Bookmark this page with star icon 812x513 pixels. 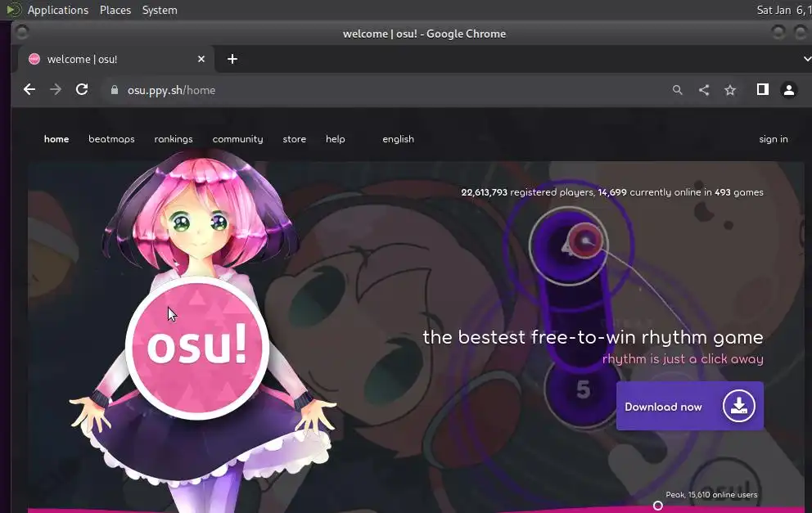[x=730, y=90]
